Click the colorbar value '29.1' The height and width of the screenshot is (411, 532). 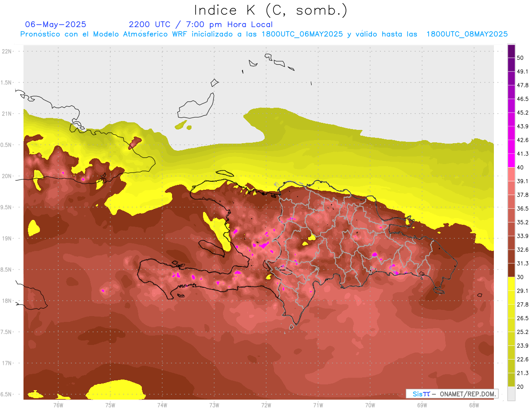coord(522,290)
